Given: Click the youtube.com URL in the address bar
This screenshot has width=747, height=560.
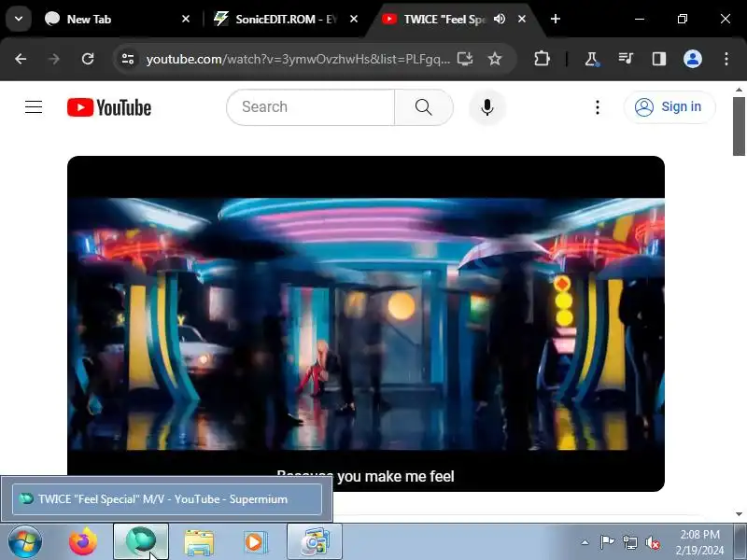Looking at the screenshot, I should (x=298, y=59).
